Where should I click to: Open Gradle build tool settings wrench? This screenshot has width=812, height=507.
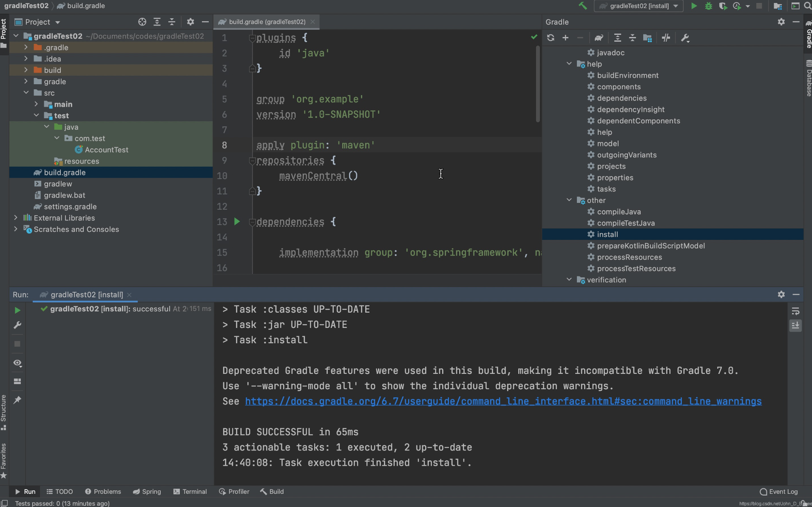point(685,38)
